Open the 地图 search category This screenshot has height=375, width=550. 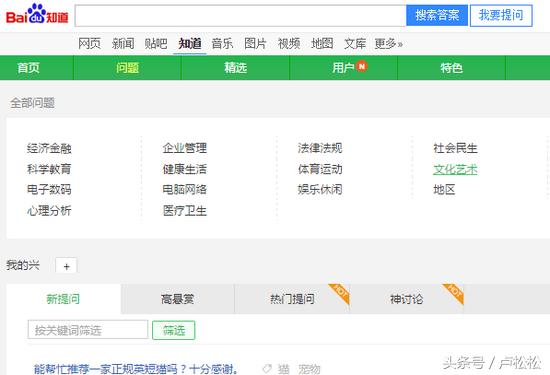[x=322, y=43]
